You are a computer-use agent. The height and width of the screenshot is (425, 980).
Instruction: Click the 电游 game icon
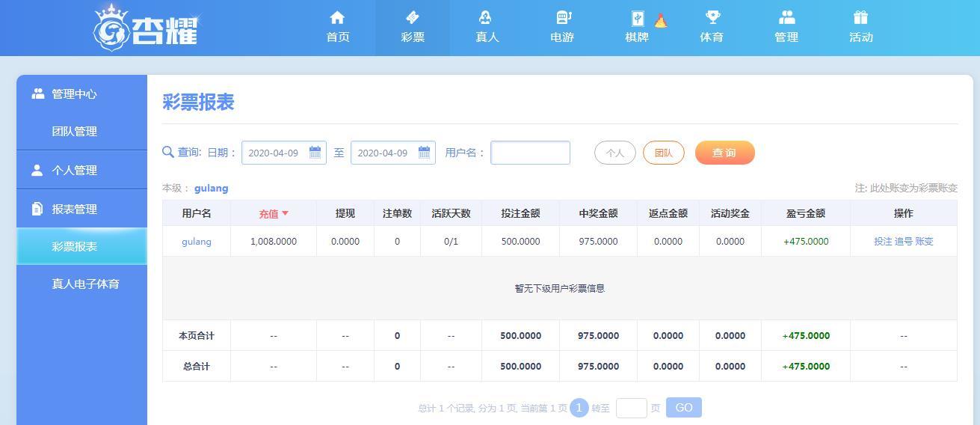pyautogui.click(x=564, y=17)
